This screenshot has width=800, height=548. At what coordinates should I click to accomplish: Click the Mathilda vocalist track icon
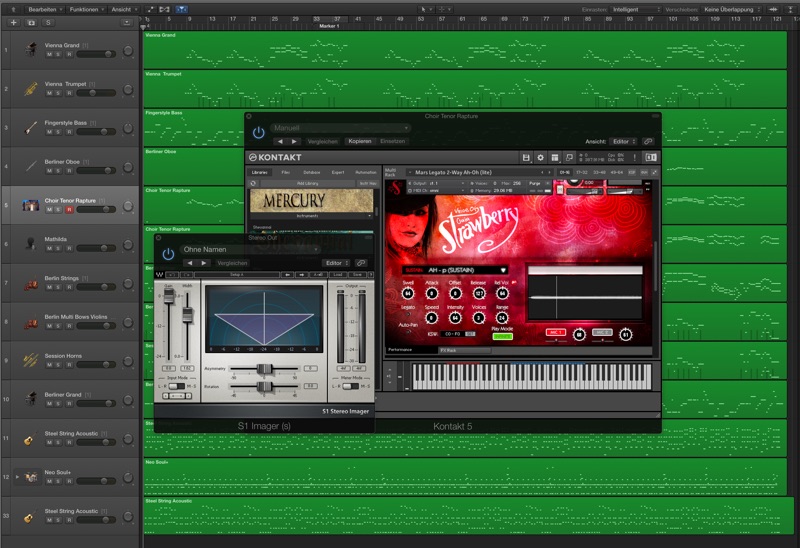click(31, 244)
